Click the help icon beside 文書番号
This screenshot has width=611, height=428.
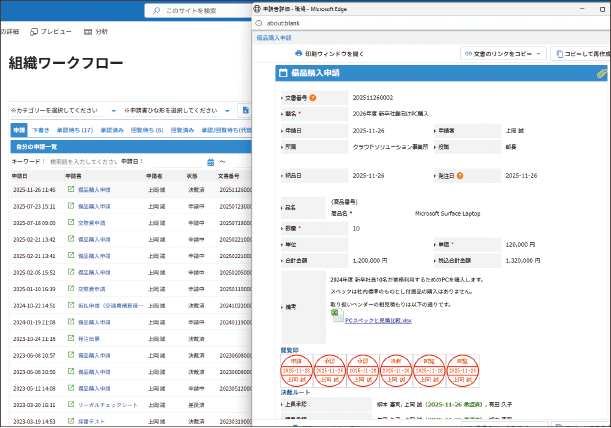(313, 98)
